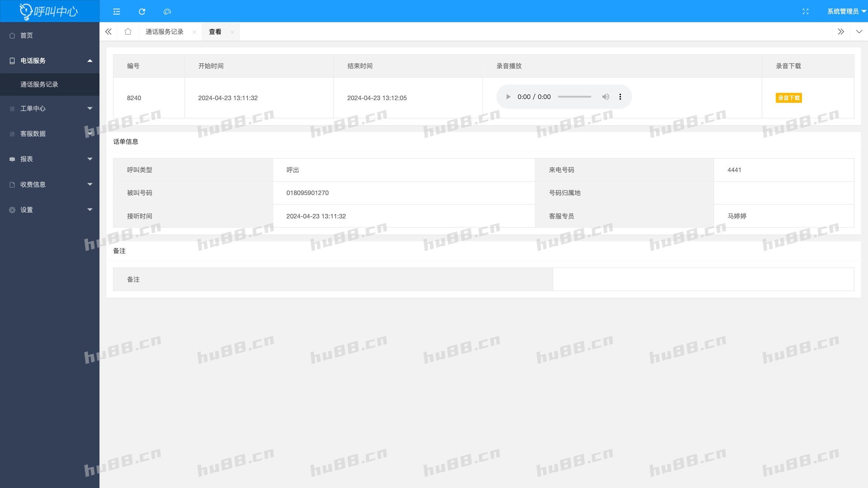Open the theme palette icon

click(167, 12)
